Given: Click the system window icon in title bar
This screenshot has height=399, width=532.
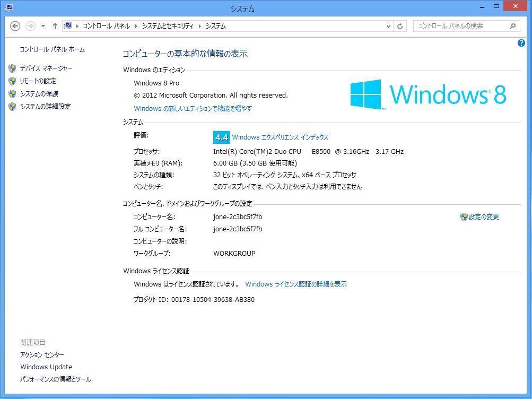Looking at the screenshot, I should [x=9, y=7].
